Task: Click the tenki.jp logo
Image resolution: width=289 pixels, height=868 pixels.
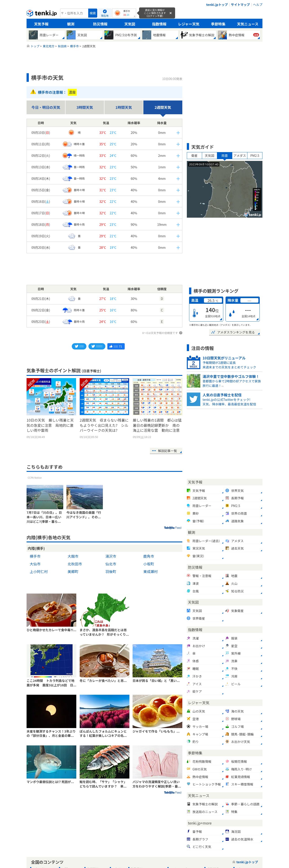Action: [42, 13]
